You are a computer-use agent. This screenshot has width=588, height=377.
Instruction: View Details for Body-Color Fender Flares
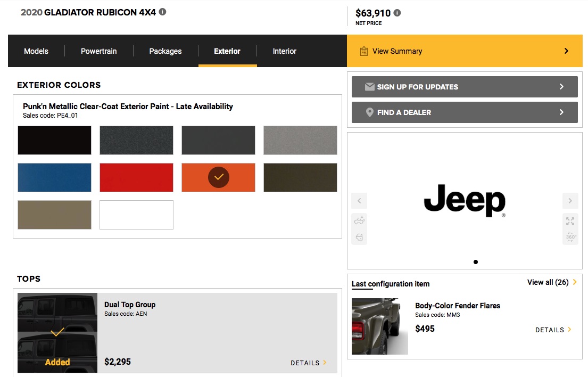click(553, 330)
